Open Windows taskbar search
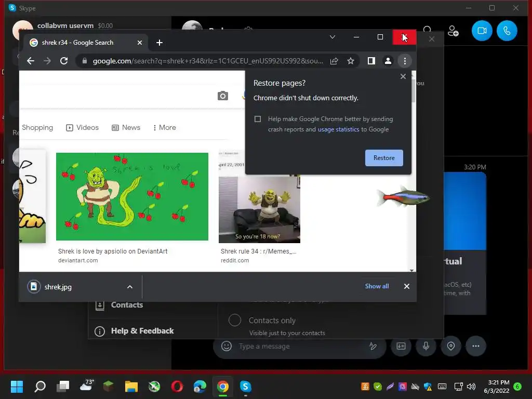The image size is (532, 399). coord(40,387)
